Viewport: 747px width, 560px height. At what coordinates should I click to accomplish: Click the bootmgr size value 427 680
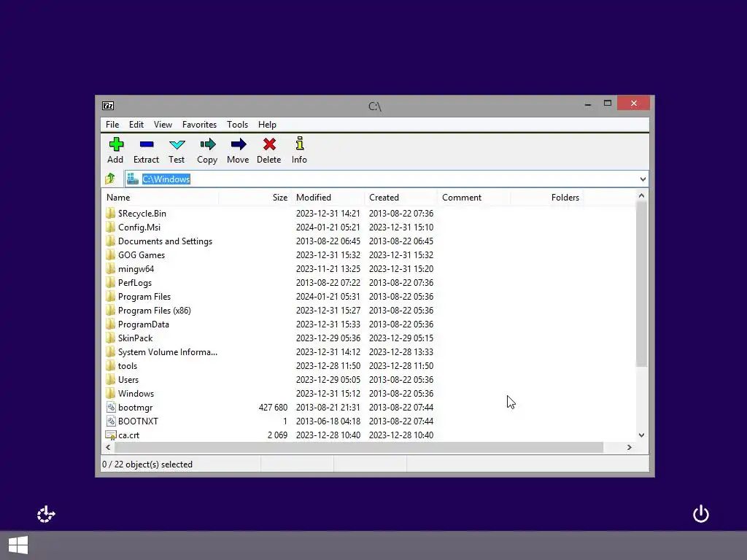coord(273,407)
